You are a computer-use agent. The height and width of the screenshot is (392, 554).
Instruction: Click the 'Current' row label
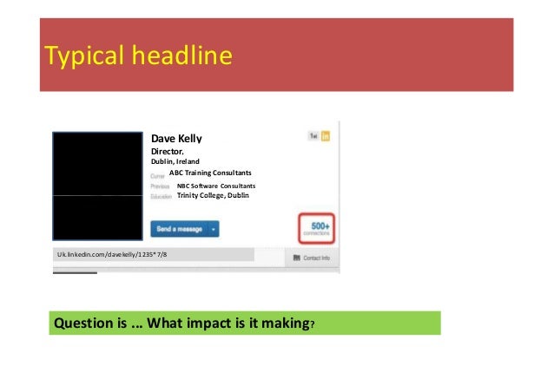[157, 176]
